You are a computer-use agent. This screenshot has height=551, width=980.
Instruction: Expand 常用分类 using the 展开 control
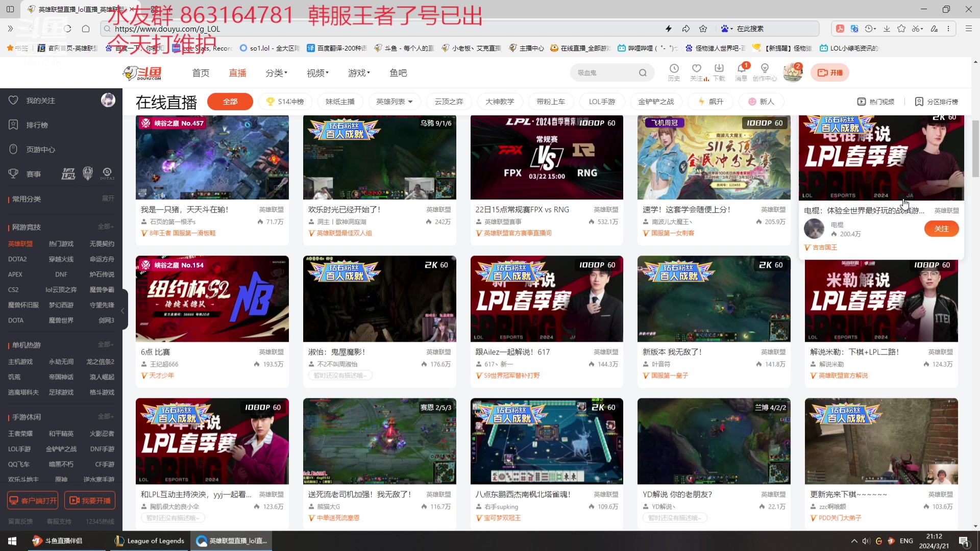107,198
